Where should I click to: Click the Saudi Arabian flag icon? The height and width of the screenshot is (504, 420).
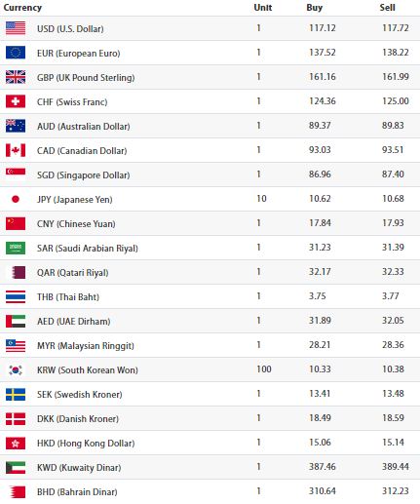coord(16,248)
